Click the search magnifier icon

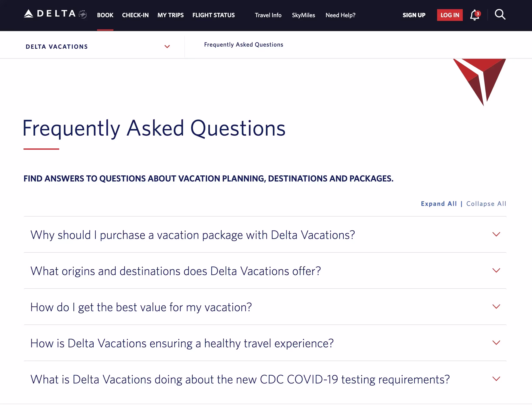(500, 15)
